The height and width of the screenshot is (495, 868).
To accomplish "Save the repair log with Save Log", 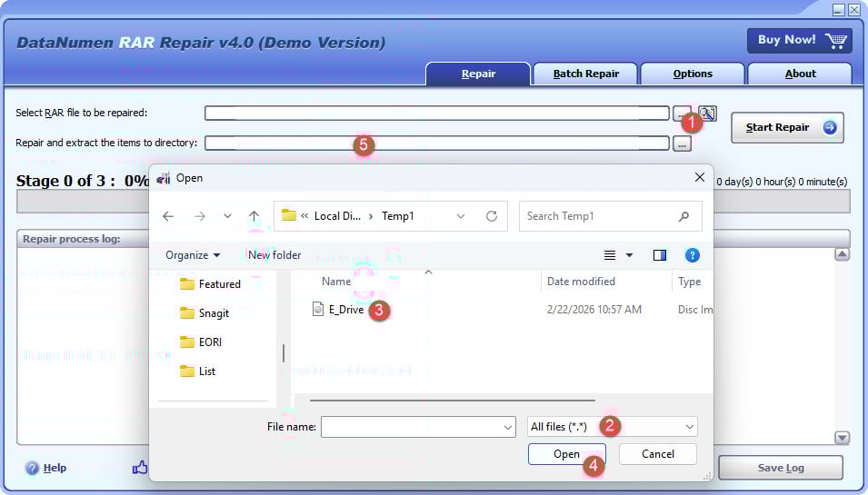I will pos(781,468).
